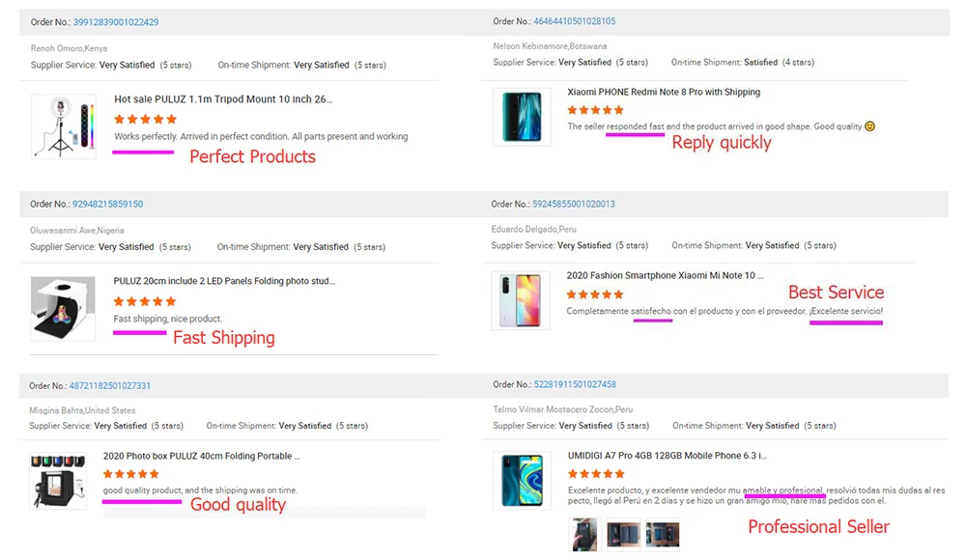This screenshot has width=966, height=560.
Task: Click the Hot sale PULUZ 1.1m Tripod title
Action: click(223, 99)
